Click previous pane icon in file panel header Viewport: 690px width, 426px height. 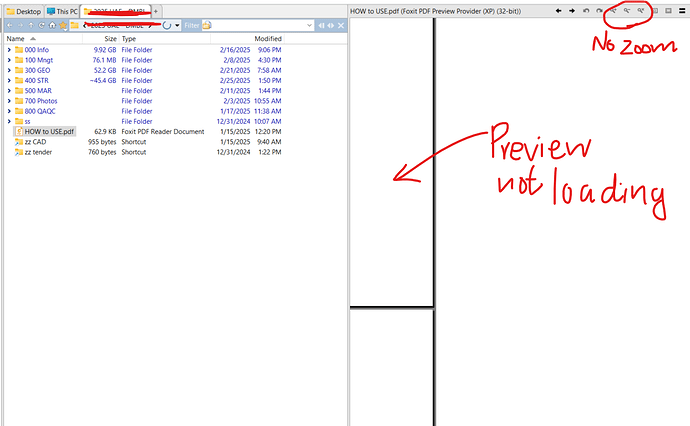pyautogui.click(x=321, y=26)
